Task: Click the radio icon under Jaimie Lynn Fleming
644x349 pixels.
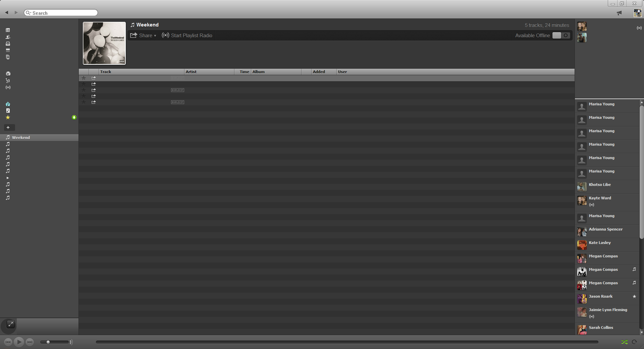Action: pos(592,316)
